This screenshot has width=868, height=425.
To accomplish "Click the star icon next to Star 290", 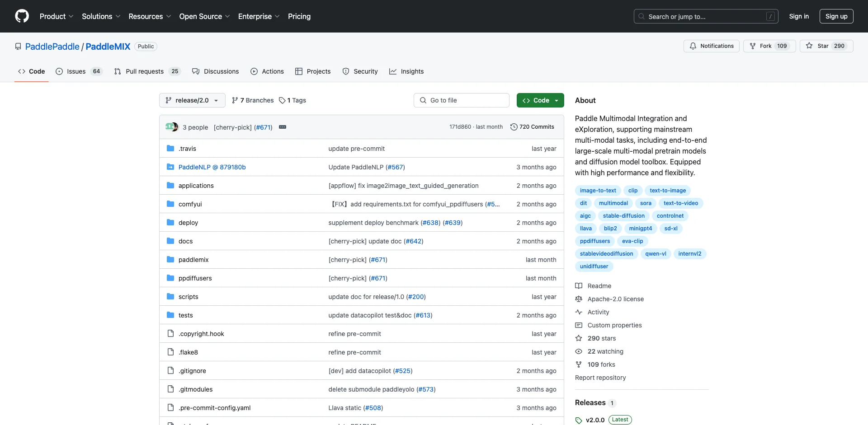I will pos(809,46).
